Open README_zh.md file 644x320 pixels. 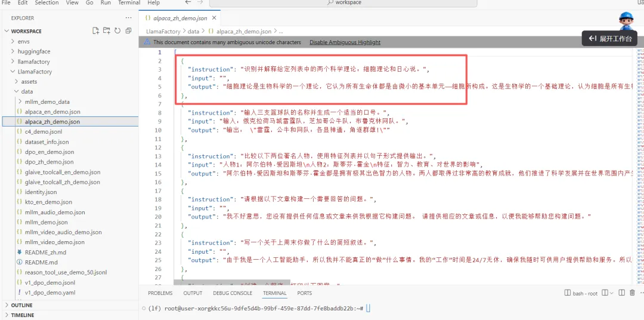click(45, 252)
